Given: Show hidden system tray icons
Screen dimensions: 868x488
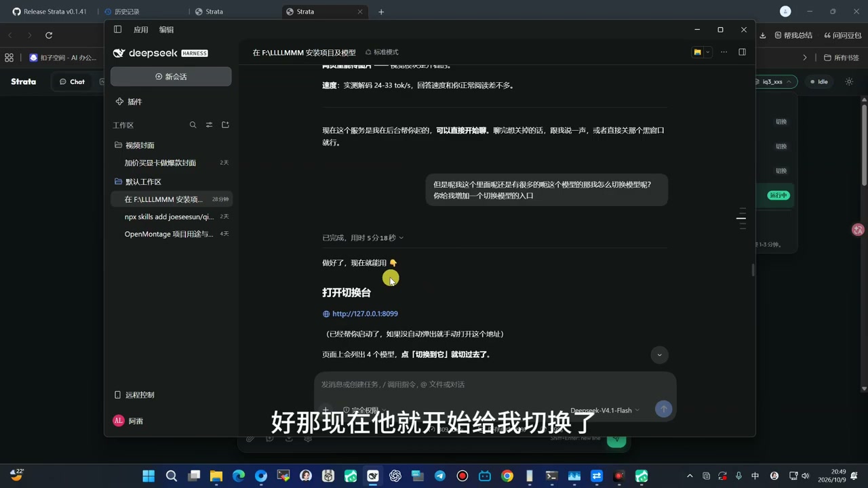Looking at the screenshot, I should point(690,476).
